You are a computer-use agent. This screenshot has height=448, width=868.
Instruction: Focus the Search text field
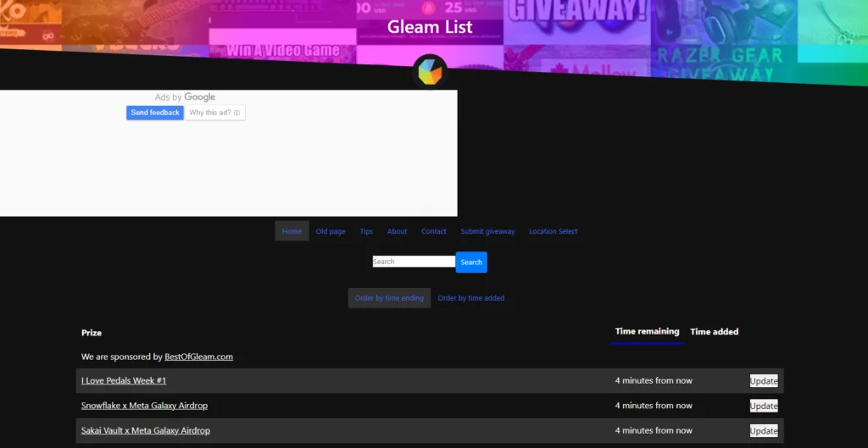[x=414, y=262]
